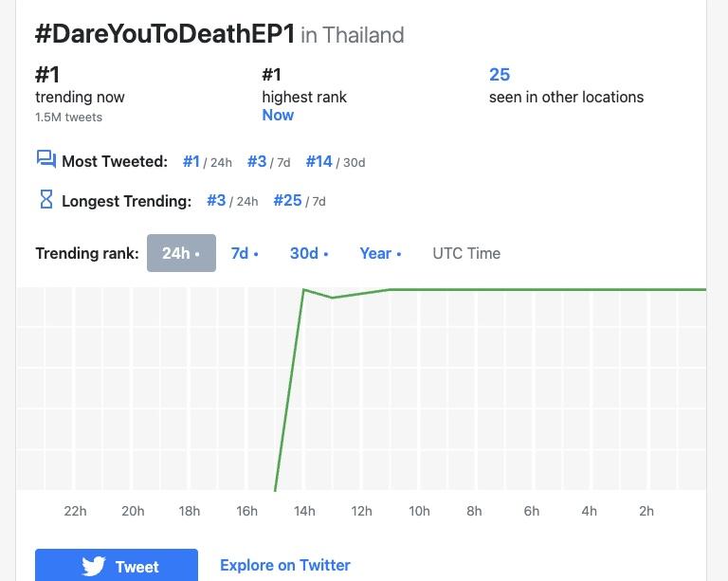The width and height of the screenshot is (728, 581).
Task: Click the highest rank Now link
Action: 278,115
